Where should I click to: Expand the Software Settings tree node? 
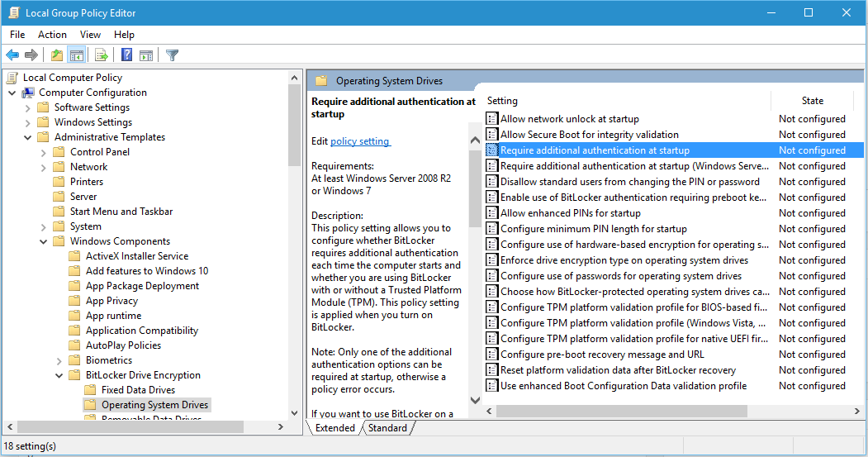point(28,107)
